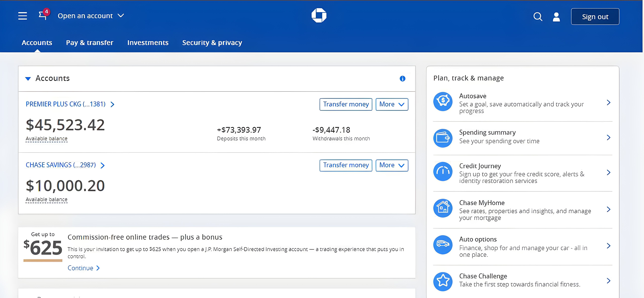Viewport: 644px width, 298px height.
Task: Open CHASE SAVINGS (...2987) account link
Action: (61, 165)
